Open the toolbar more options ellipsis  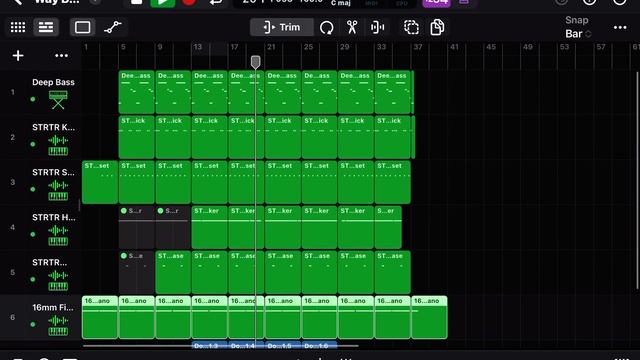(x=620, y=27)
